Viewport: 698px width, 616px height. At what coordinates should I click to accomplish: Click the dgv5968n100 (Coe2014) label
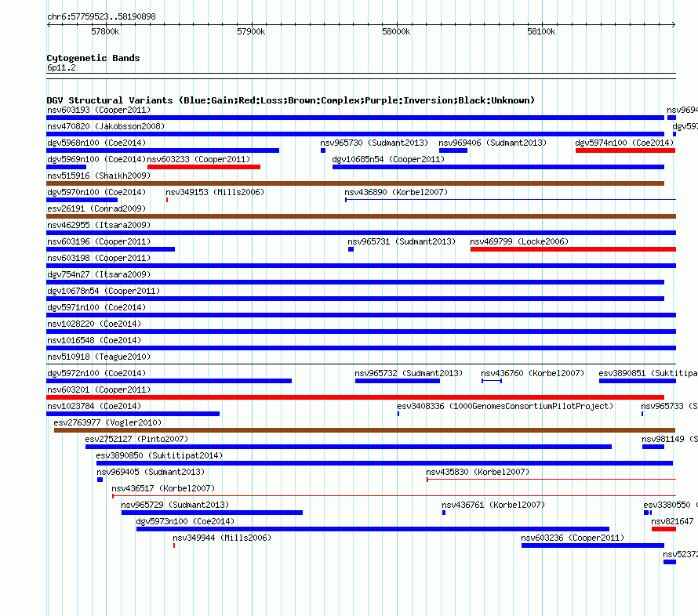pos(96,143)
